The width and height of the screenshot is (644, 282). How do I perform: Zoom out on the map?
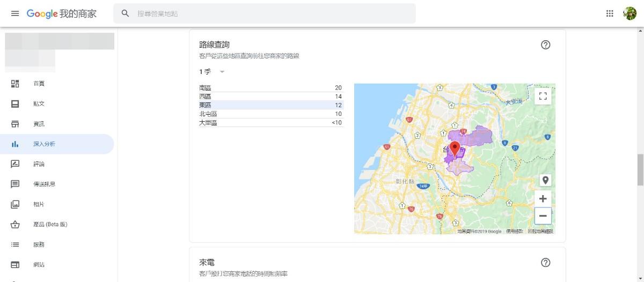pyautogui.click(x=543, y=216)
